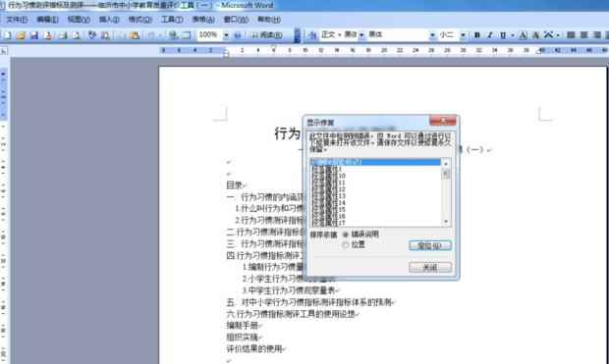Click the Print icon in the toolbar

coord(63,35)
